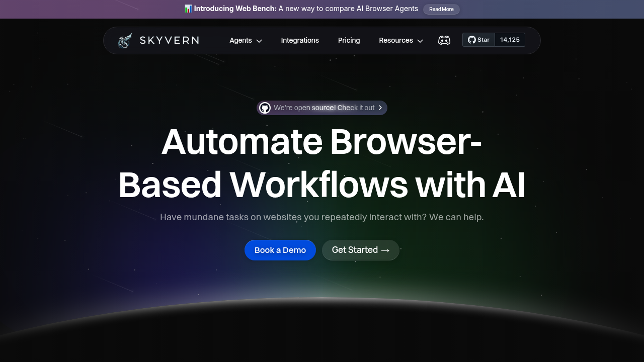Select the SKYVERN wordmark
This screenshot has width=644, height=362.
pyautogui.click(x=169, y=40)
